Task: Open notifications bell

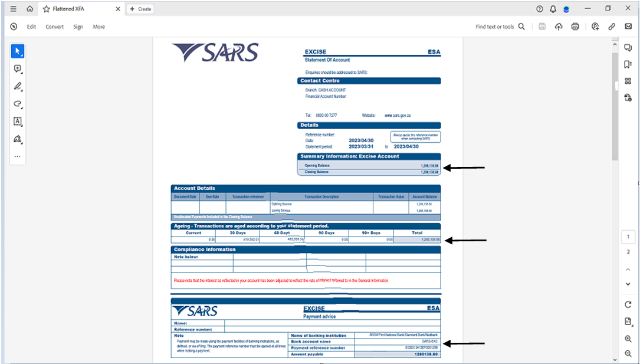Action: click(x=553, y=9)
